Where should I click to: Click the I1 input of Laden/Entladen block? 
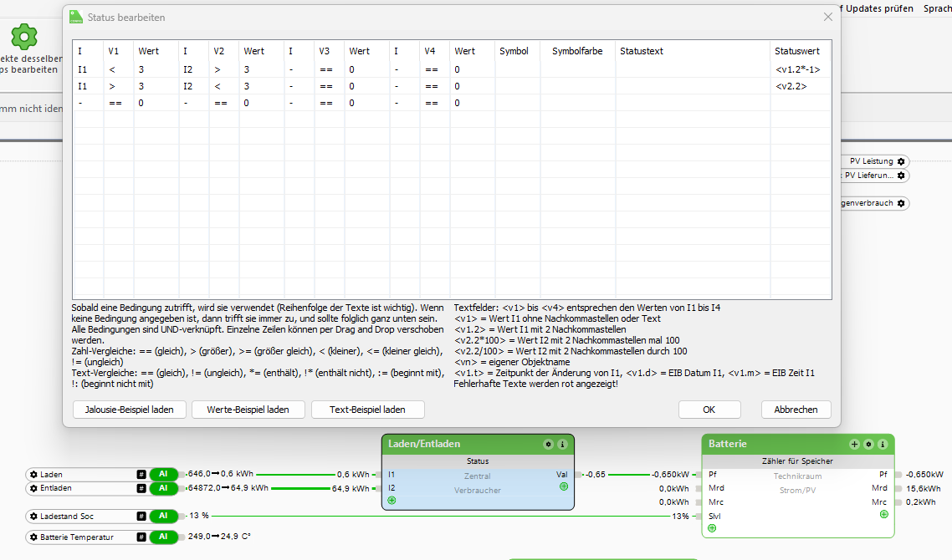click(x=392, y=475)
